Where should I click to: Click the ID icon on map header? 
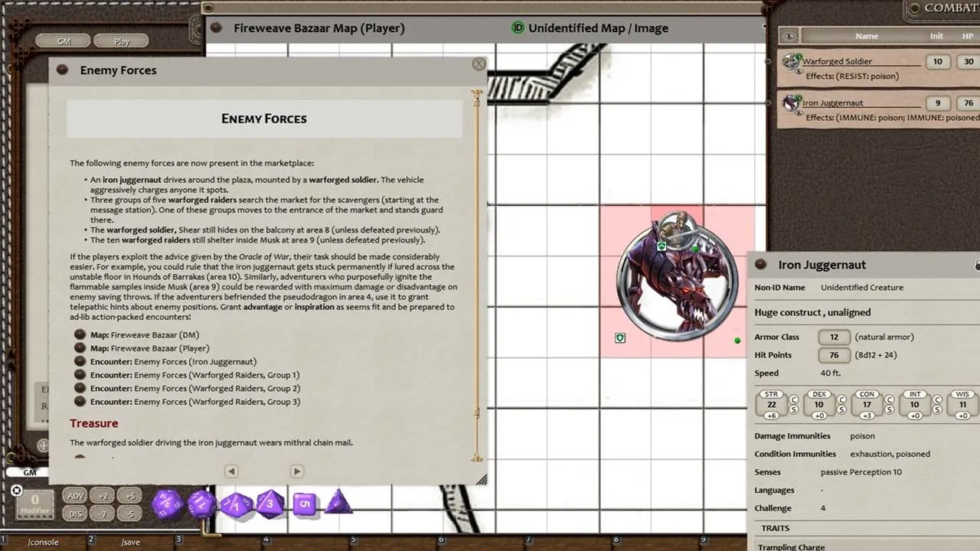pyautogui.click(x=518, y=28)
